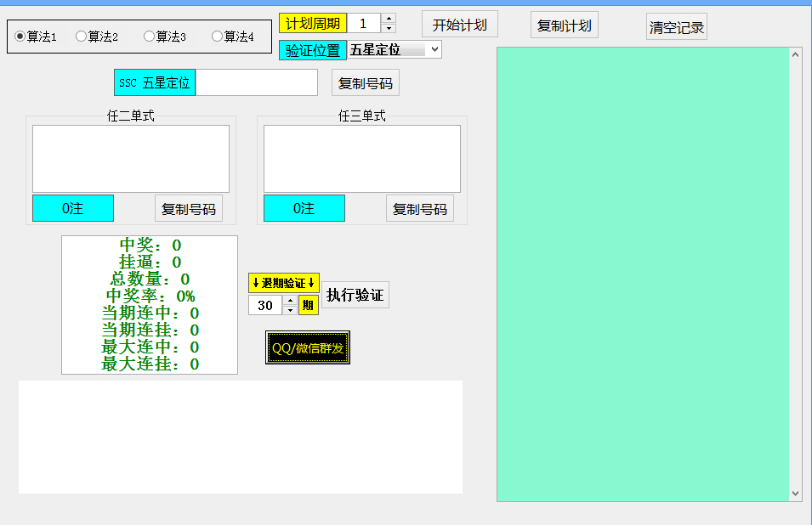Click the 0注 label under 任二单式
Image resolution: width=812 pixels, height=525 pixels.
[73, 208]
